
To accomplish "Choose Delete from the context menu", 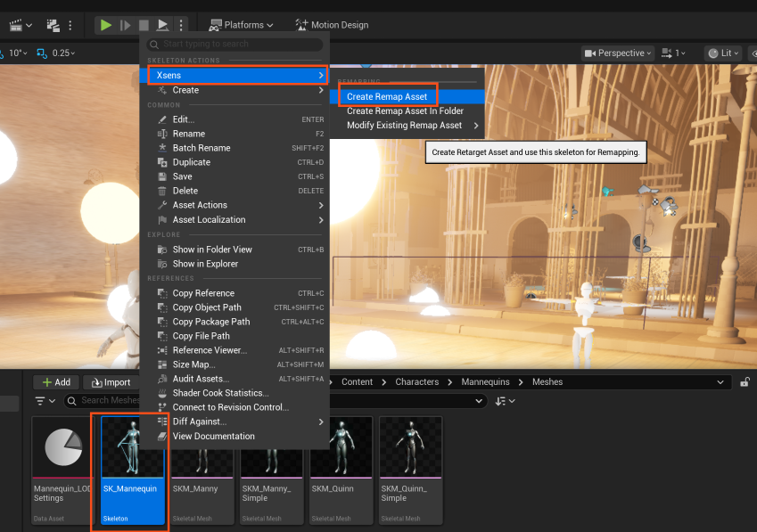I will point(235,191).
